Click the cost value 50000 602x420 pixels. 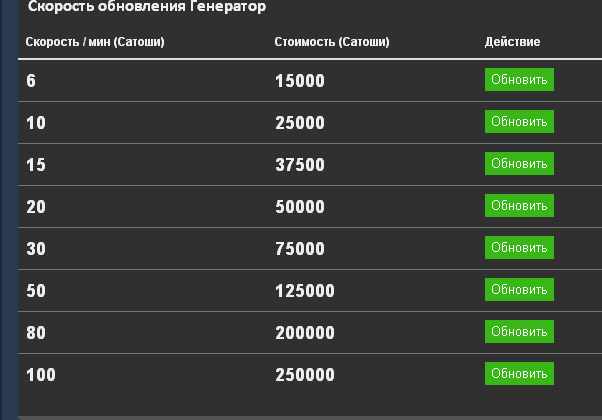coord(300,207)
